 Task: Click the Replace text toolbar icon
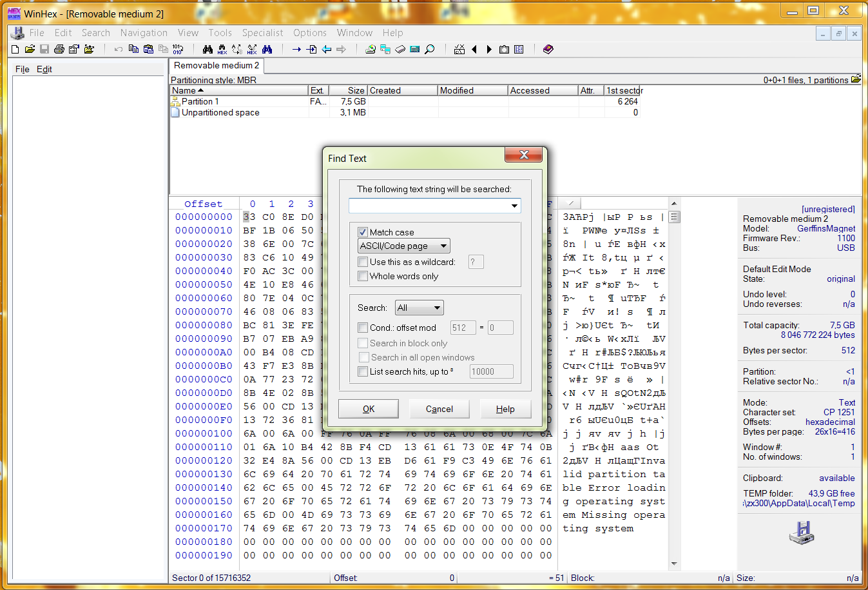coord(237,49)
